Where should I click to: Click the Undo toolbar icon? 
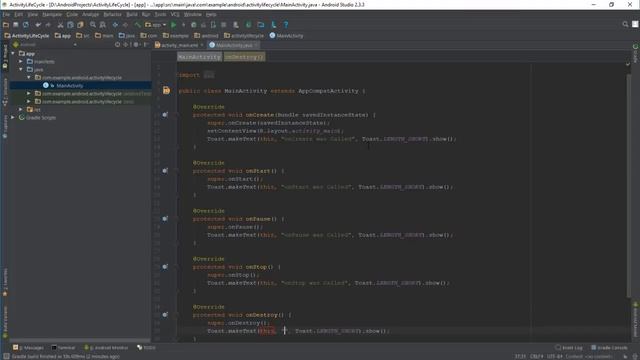coord(38,25)
